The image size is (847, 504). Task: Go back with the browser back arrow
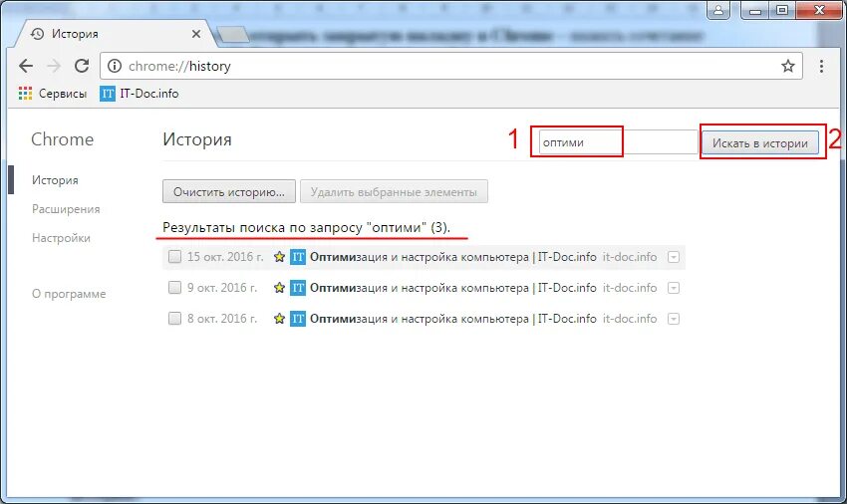click(25, 66)
